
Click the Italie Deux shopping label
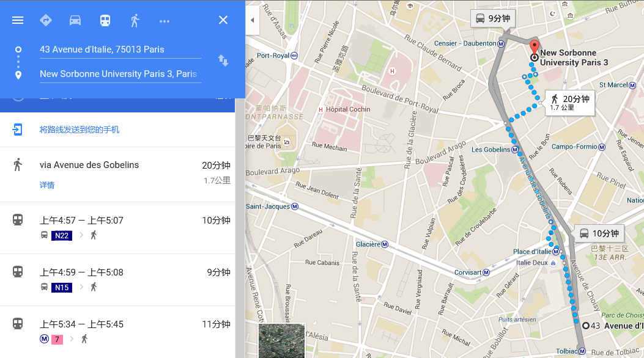(x=532, y=263)
